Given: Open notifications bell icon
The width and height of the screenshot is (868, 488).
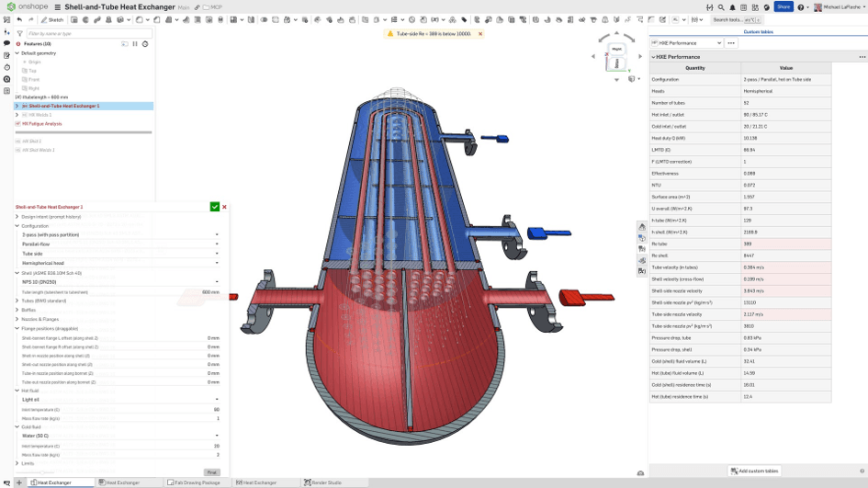Looking at the screenshot, I should (732, 7).
